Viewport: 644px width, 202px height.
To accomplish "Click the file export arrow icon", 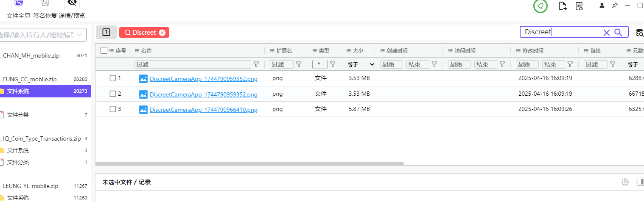I will tap(563, 6).
